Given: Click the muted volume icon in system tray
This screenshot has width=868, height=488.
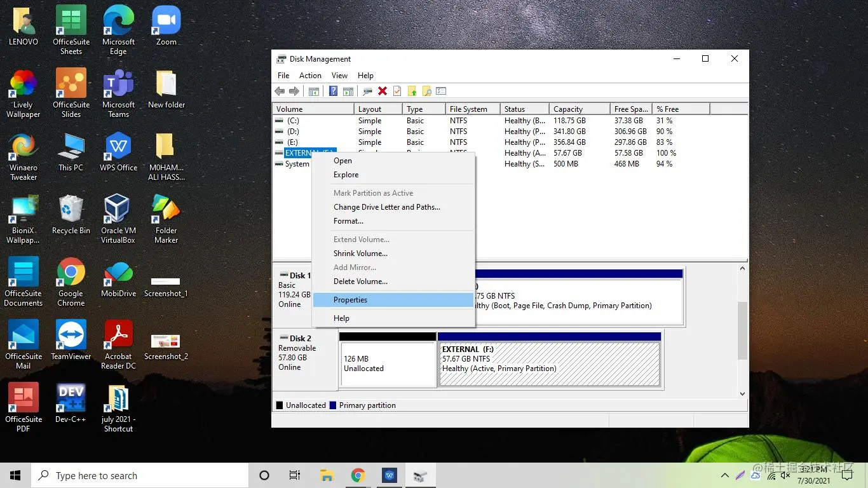Looking at the screenshot, I should (x=786, y=475).
